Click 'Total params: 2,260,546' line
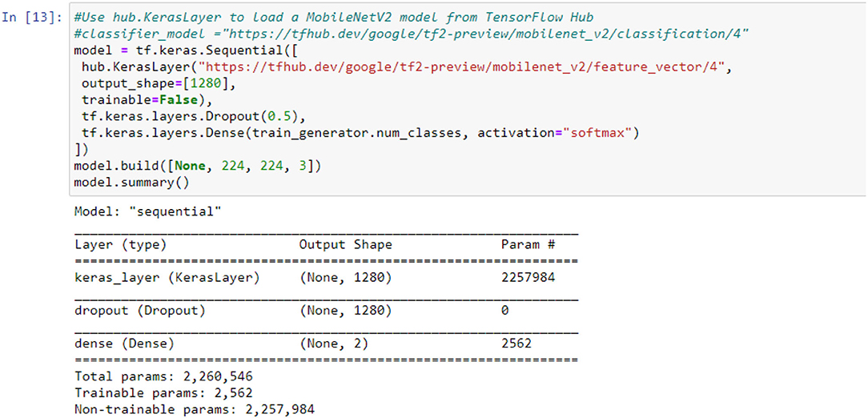 [163, 377]
